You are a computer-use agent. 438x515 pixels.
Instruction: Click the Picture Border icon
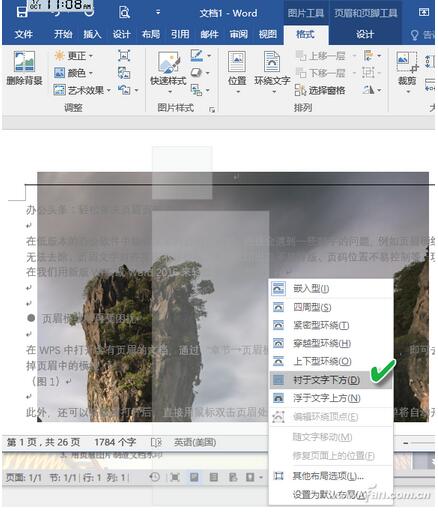[197, 55]
